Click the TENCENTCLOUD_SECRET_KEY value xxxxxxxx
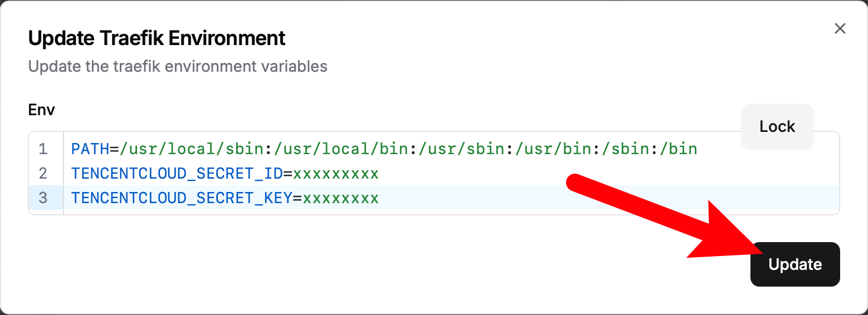Screen dimensions: 868x315 pos(340,198)
